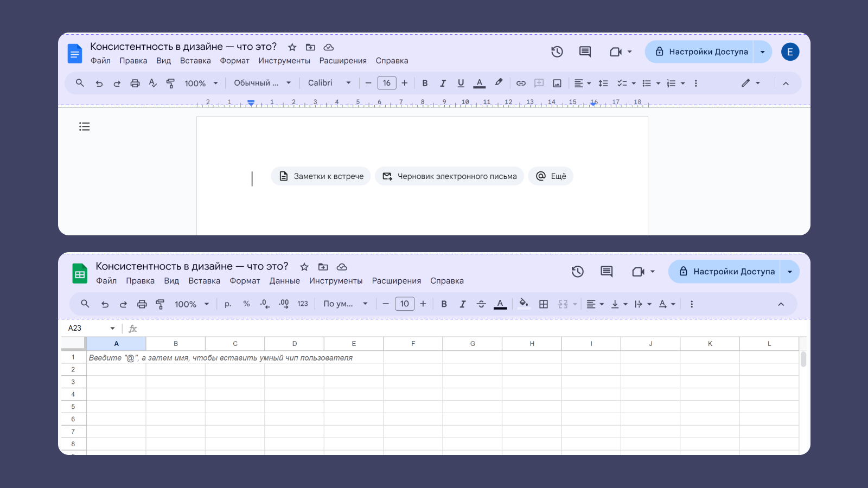Click the Заметки к встрече chip
Viewport: 868px width, 488px height.
(321, 176)
